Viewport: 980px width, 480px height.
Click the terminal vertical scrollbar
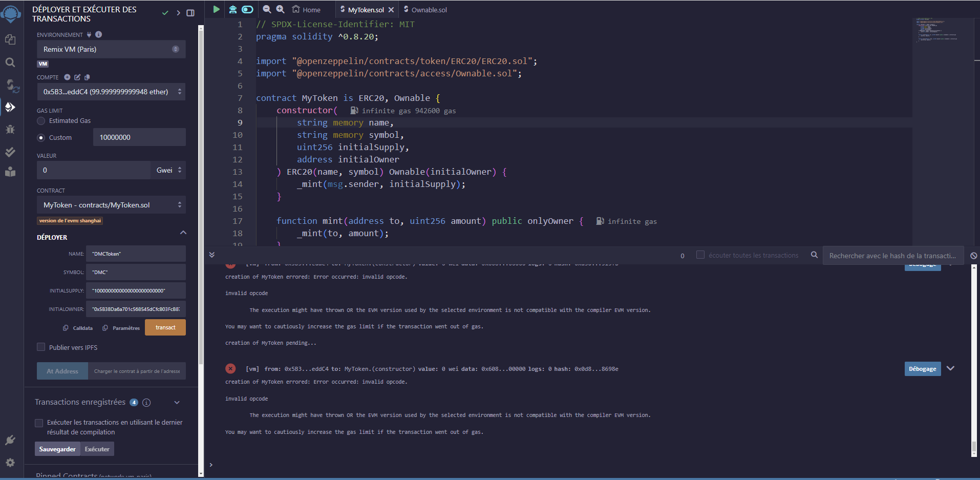tap(974, 361)
